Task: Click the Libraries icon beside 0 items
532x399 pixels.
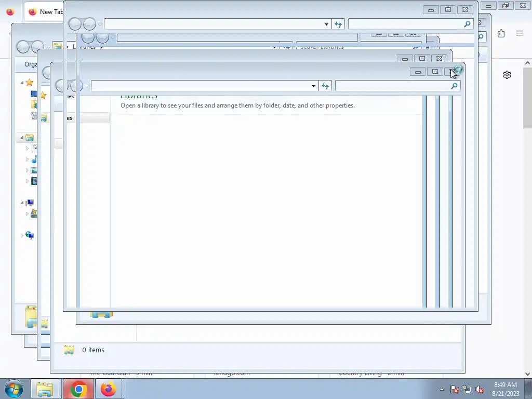Action: (69, 350)
